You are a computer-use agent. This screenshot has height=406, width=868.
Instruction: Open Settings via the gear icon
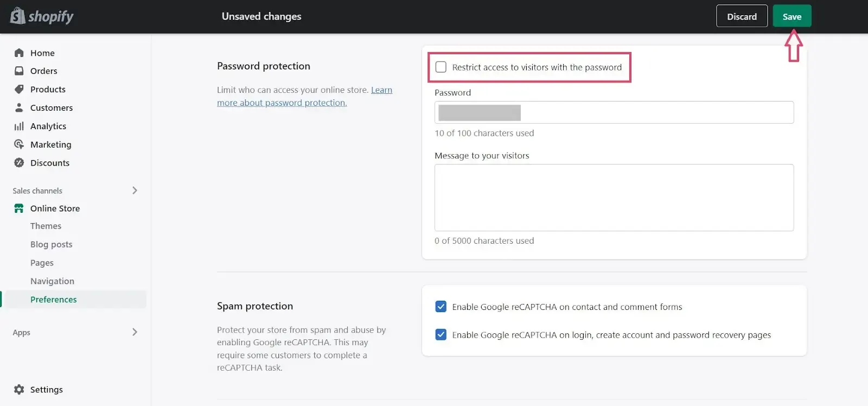[x=19, y=390]
